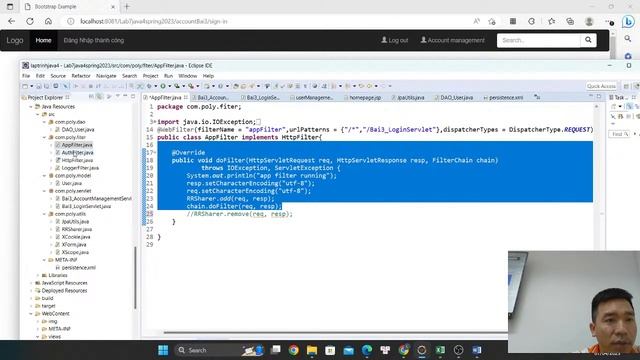
Task: Click the webpage Search input
Action: tap(538, 40)
